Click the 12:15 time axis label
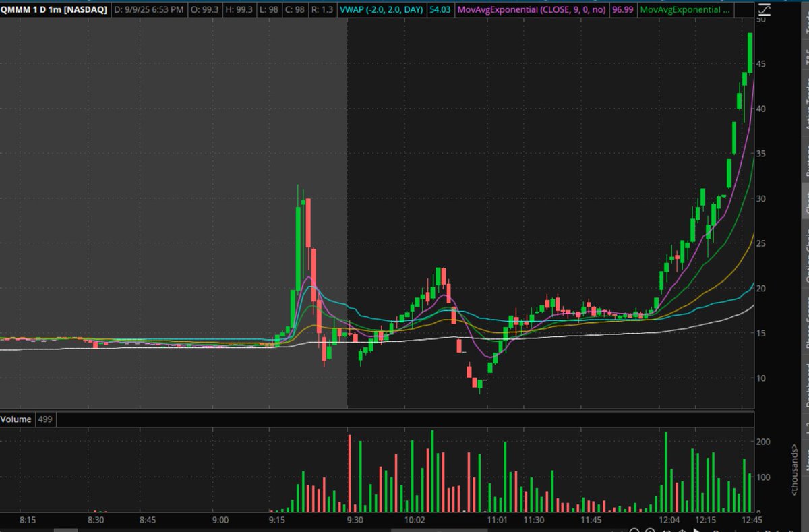Image resolution: width=809 pixels, height=532 pixels. [x=706, y=520]
